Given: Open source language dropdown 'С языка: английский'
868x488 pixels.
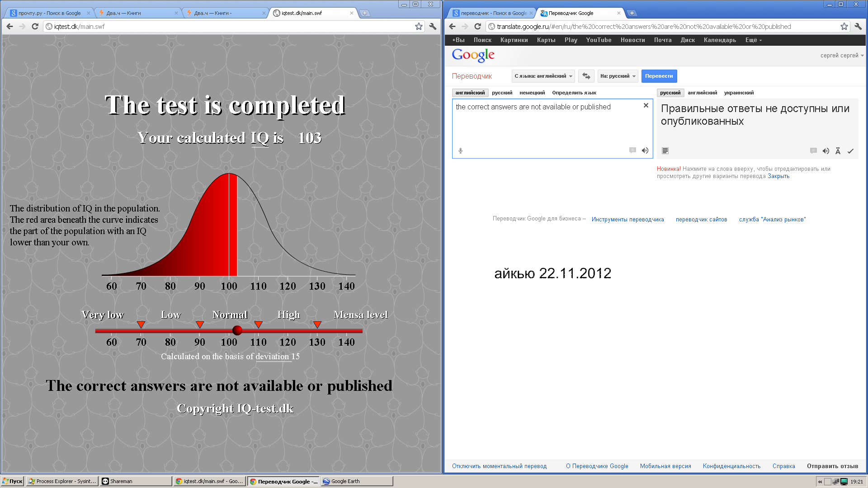Looking at the screenshot, I should point(543,76).
